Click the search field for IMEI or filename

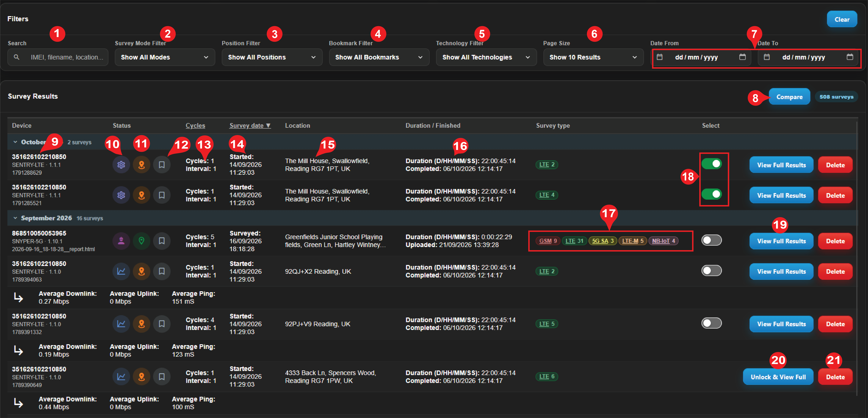click(58, 57)
